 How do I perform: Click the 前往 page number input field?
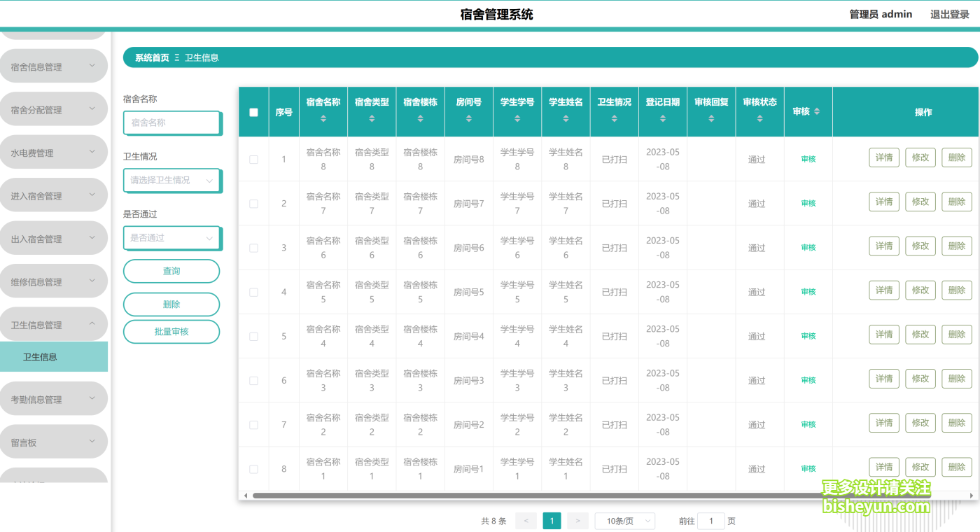(x=711, y=521)
